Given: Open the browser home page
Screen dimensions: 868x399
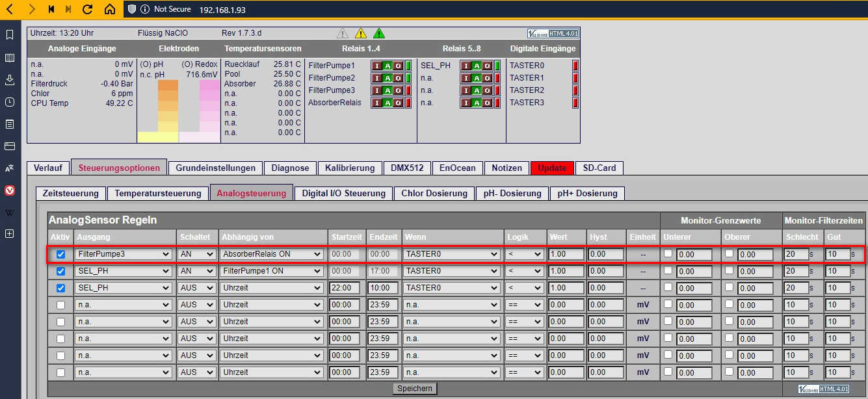Looking at the screenshot, I should tap(110, 9).
